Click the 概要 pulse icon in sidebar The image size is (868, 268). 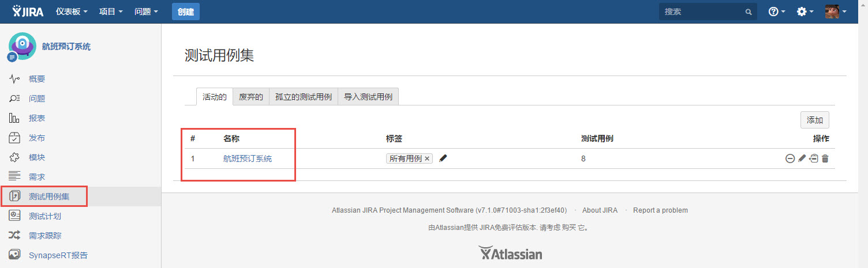tap(15, 79)
